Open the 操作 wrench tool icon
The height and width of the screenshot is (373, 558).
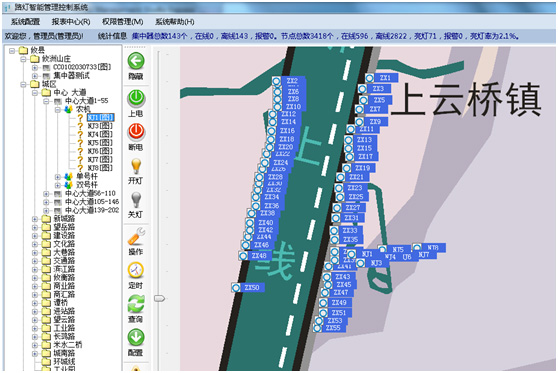click(x=136, y=236)
